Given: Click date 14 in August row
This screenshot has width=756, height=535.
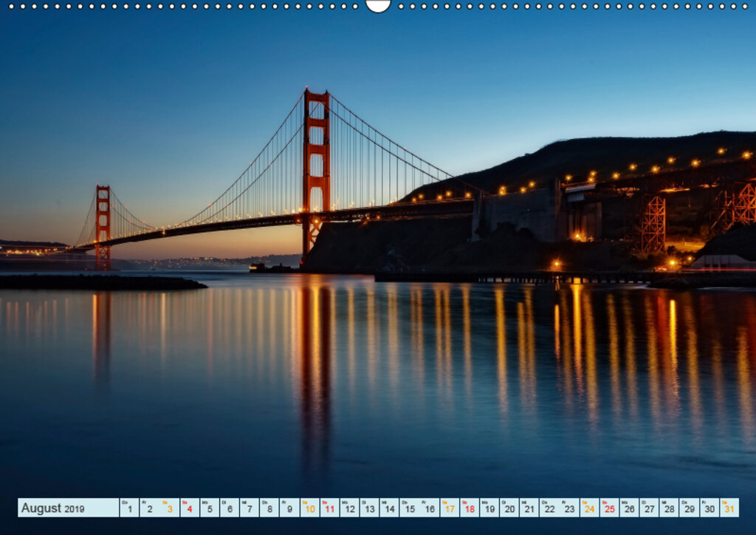Looking at the screenshot, I should pos(390,508).
